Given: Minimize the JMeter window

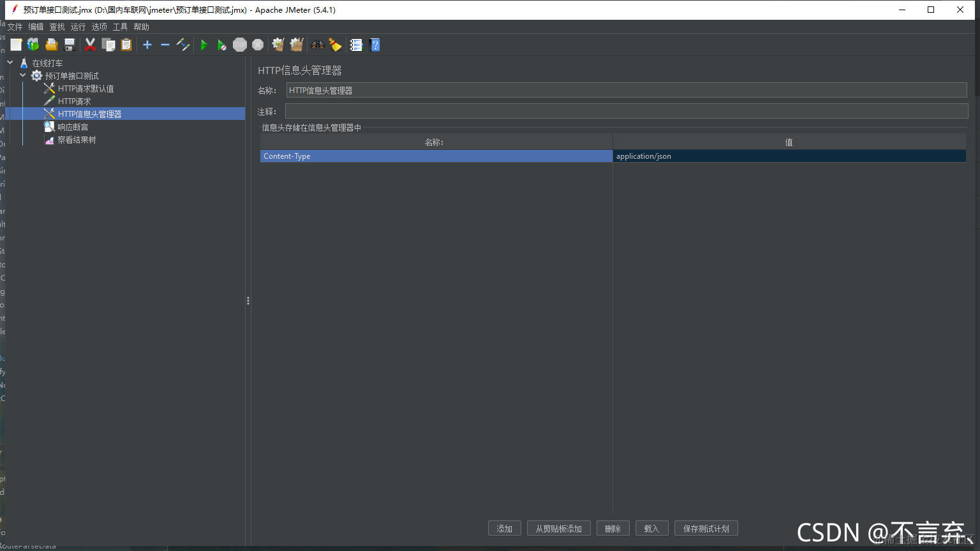Looking at the screenshot, I should 902,10.
